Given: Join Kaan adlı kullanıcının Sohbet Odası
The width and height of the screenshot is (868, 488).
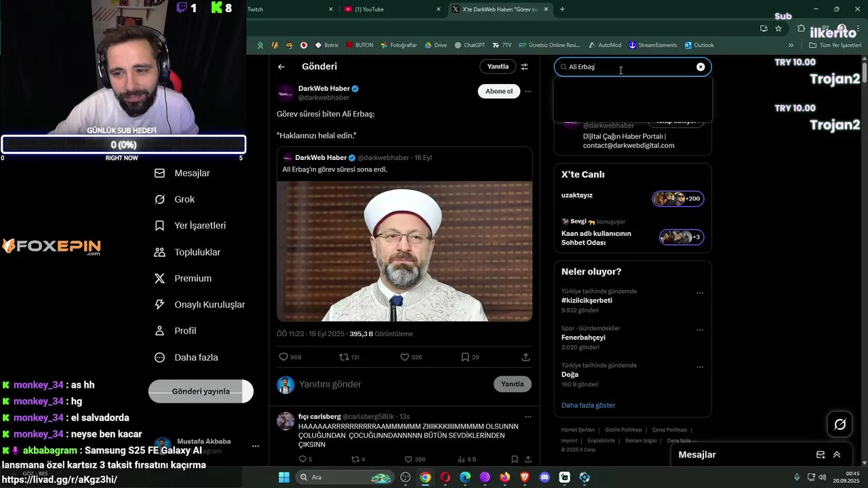Looking at the screenshot, I should 596,238.
